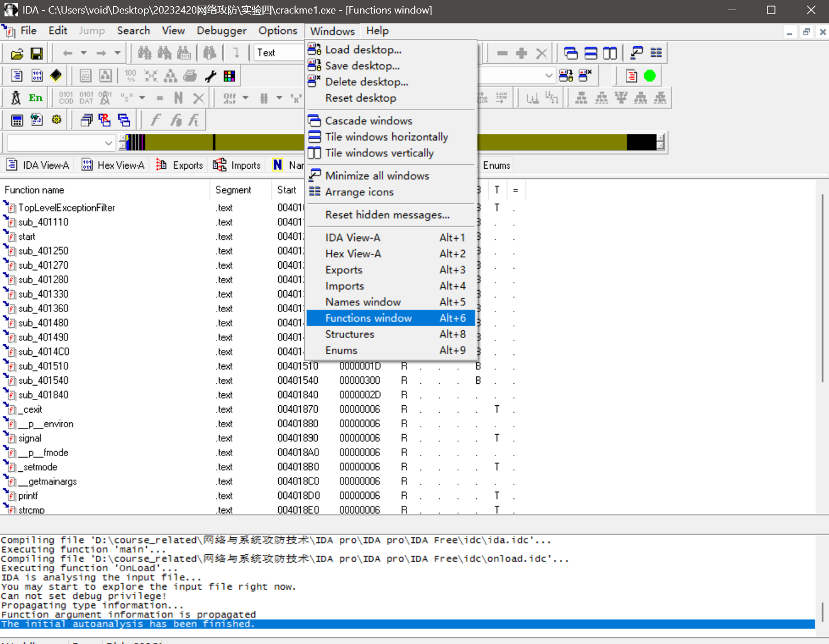Click the script notes icon after the calculator
The image size is (829, 644).
coord(37,120)
